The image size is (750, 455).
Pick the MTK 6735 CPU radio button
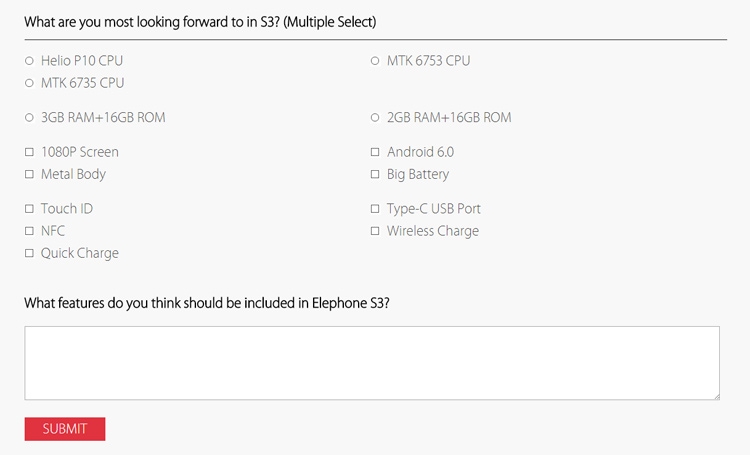click(29, 83)
